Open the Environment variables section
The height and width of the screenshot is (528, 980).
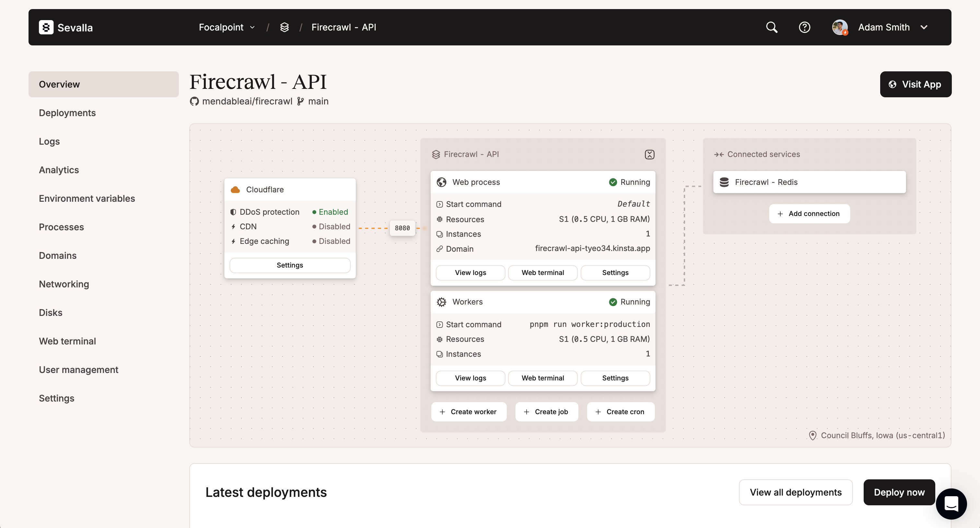click(87, 198)
